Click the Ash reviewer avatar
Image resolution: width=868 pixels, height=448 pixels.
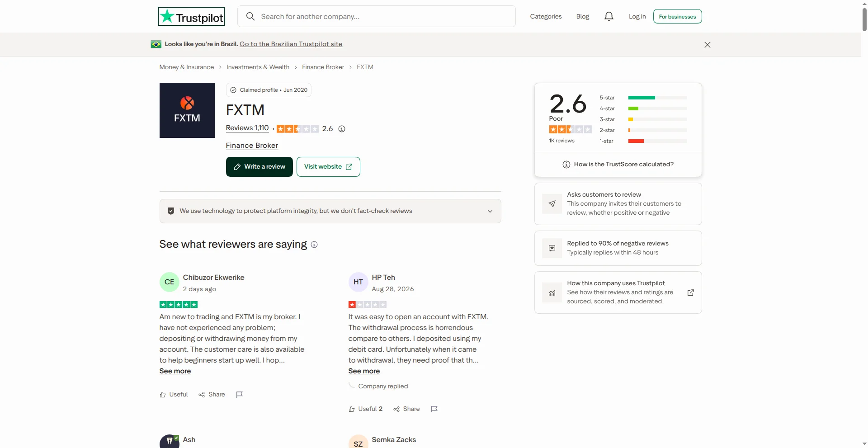point(170,442)
